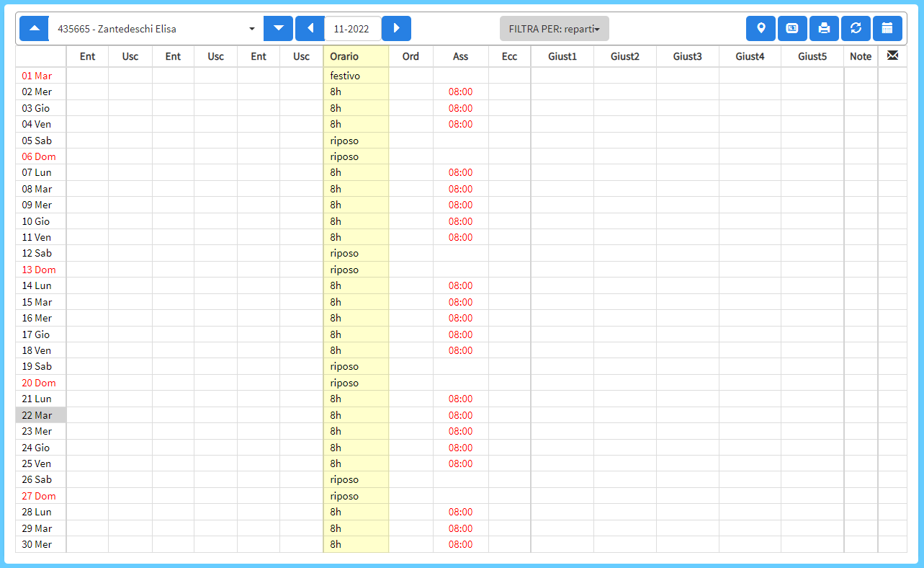Open the employee dropdown Zantedeschi Elisa
This screenshot has height=568, width=924.
156,29
